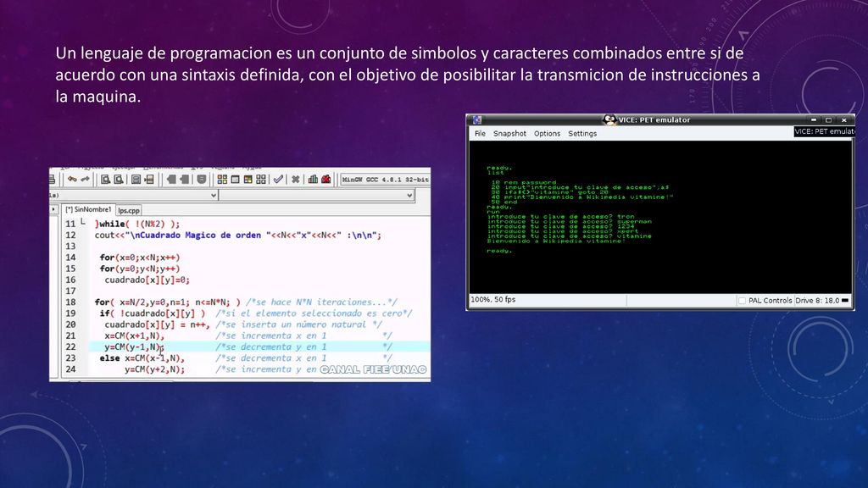Open the Profile analysis bar chart icon
This screenshot has height=488, width=868.
tap(313, 180)
